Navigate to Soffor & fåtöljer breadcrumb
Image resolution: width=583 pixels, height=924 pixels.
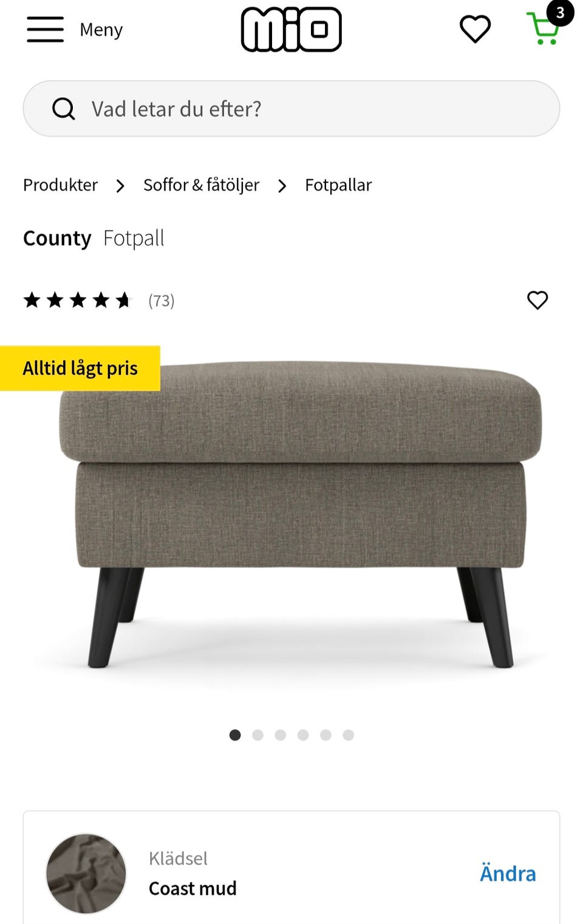(x=201, y=185)
